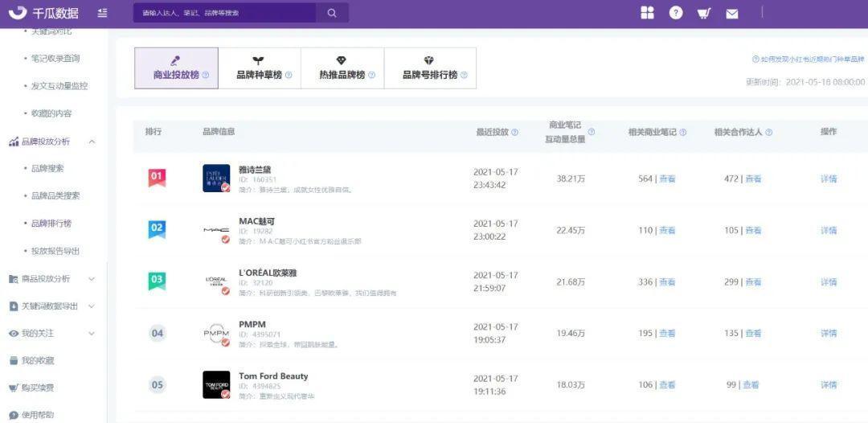View 雅诗兰黛's 564 commercial notes 查看
Viewport: 868px width, 423px height.
tap(668, 179)
